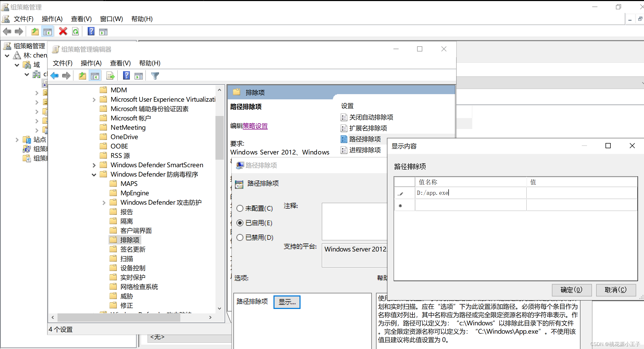The height and width of the screenshot is (349, 644).
Task: Click the green refresh icon in main toolbar
Action: pyautogui.click(x=75, y=32)
